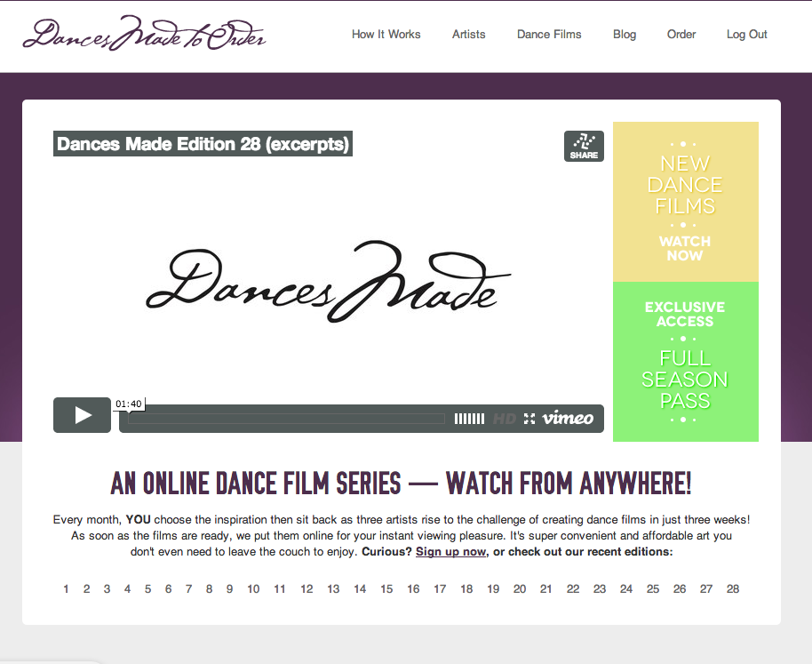Image resolution: width=812 pixels, height=664 pixels.
Task: Open the Dance Films section
Action: coord(549,34)
